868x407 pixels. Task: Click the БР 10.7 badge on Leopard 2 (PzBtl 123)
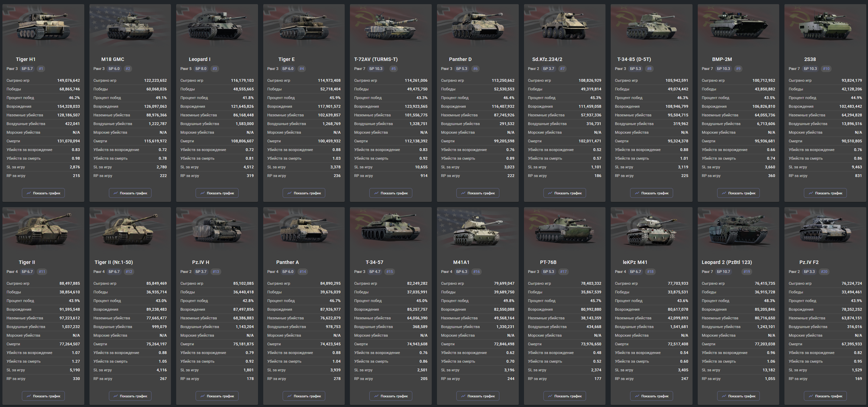pos(723,272)
